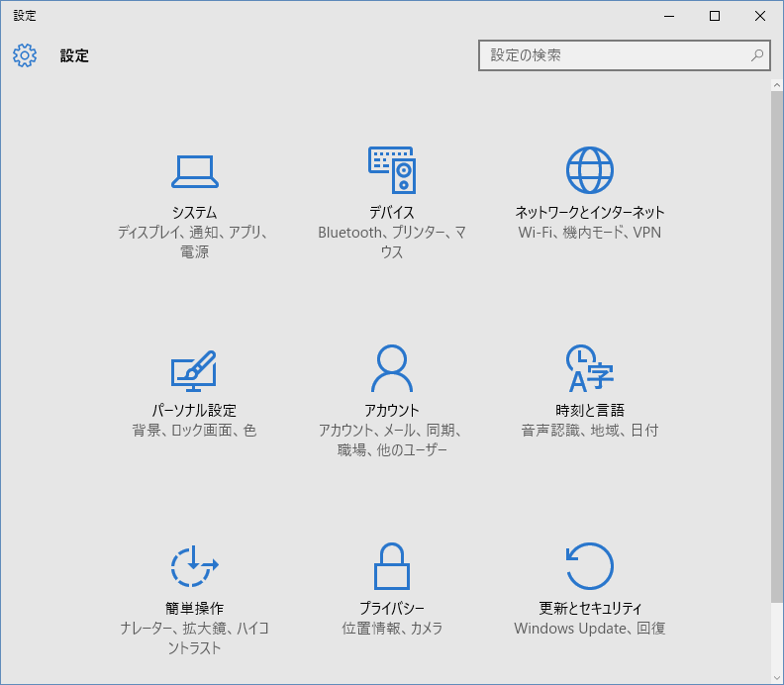Screen dimensions: 784x685
Task: Click the settings gear icon in header
Action: pos(25,55)
